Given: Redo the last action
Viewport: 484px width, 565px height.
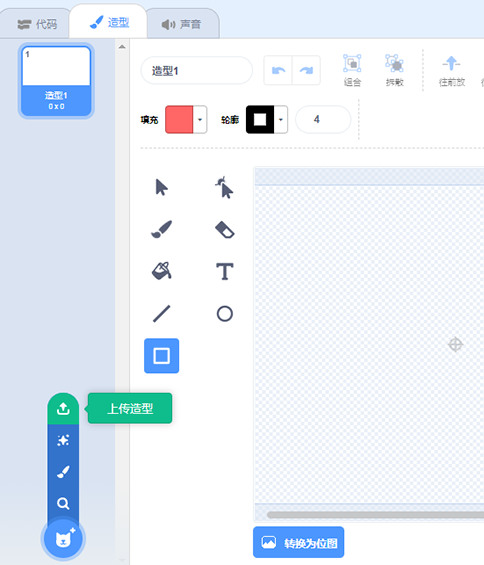Looking at the screenshot, I should 306,70.
